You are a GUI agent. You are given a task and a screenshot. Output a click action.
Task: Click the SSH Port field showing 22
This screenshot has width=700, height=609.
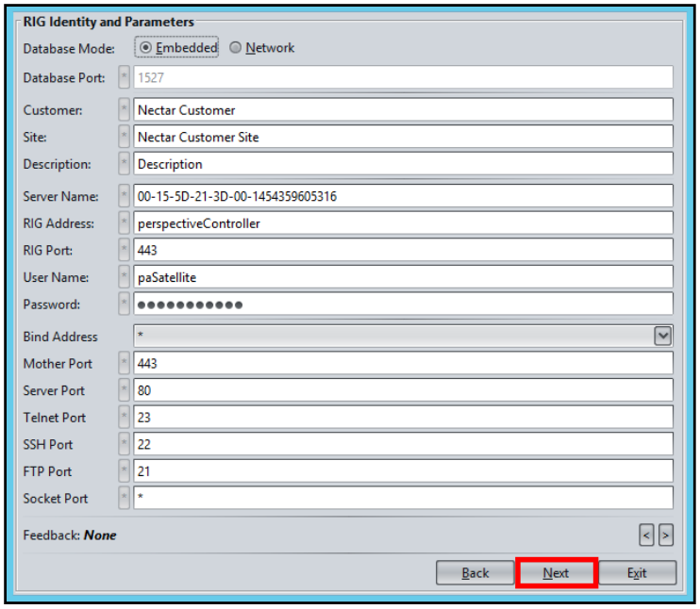(x=403, y=444)
